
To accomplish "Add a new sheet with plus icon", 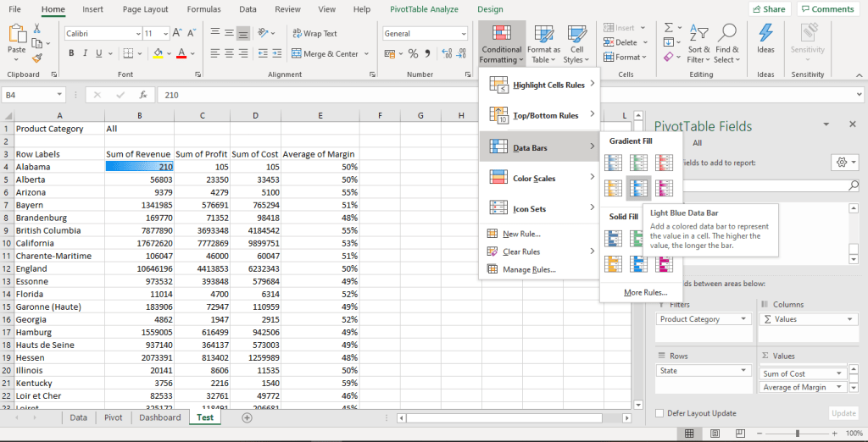I will 248,417.
